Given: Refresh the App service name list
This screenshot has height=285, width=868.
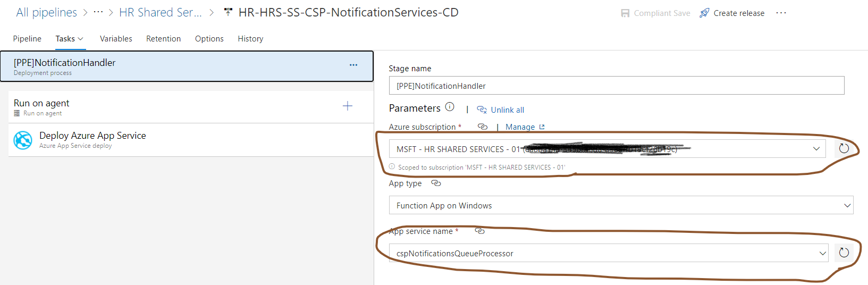Looking at the screenshot, I should tap(844, 253).
